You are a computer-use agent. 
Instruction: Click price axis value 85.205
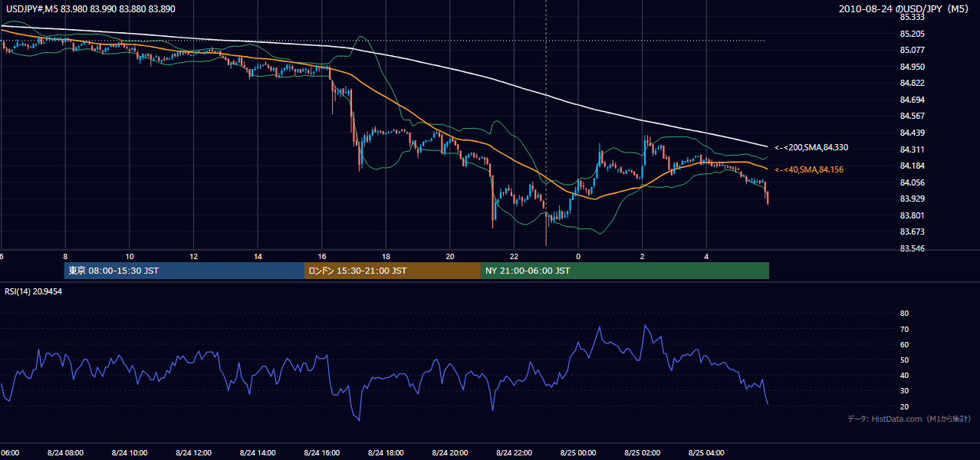(912, 34)
